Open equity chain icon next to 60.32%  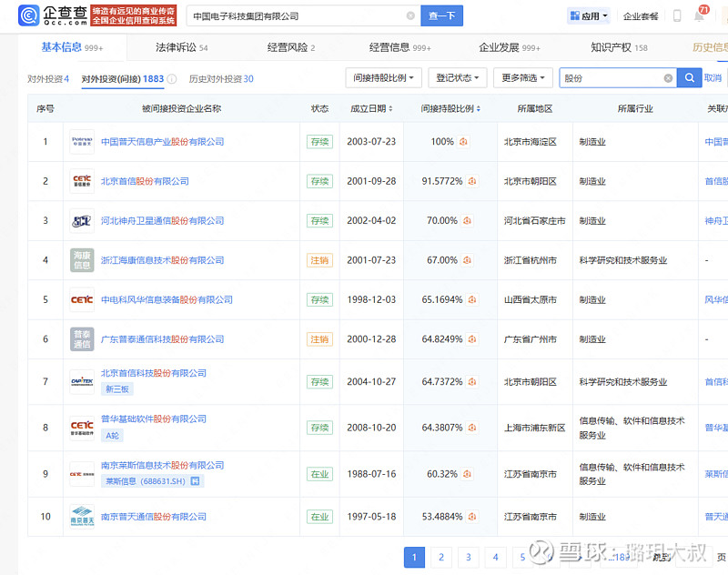click(x=468, y=473)
